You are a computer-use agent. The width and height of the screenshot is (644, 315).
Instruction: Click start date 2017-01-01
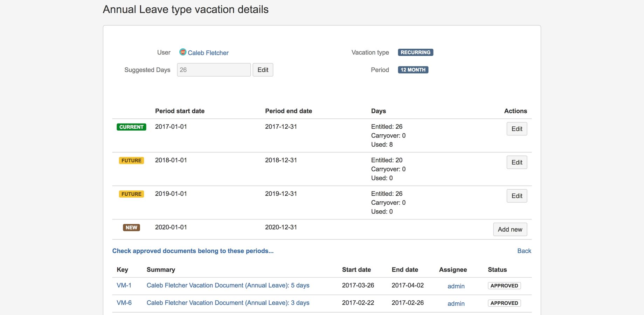pos(171,127)
